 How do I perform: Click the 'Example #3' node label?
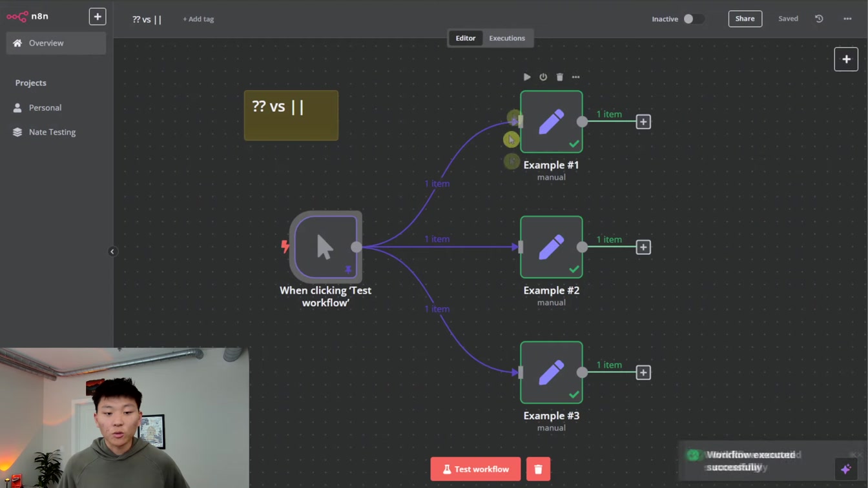pyautogui.click(x=551, y=416)
